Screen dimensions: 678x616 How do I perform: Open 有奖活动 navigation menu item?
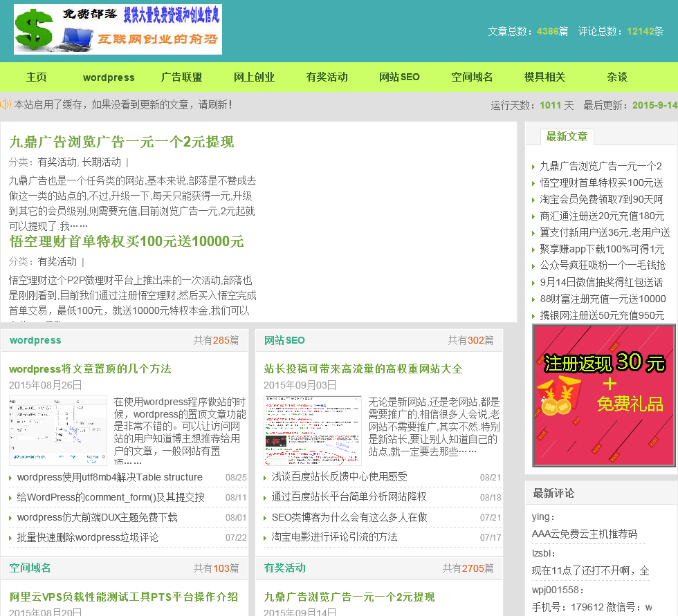tap(327, 77)
